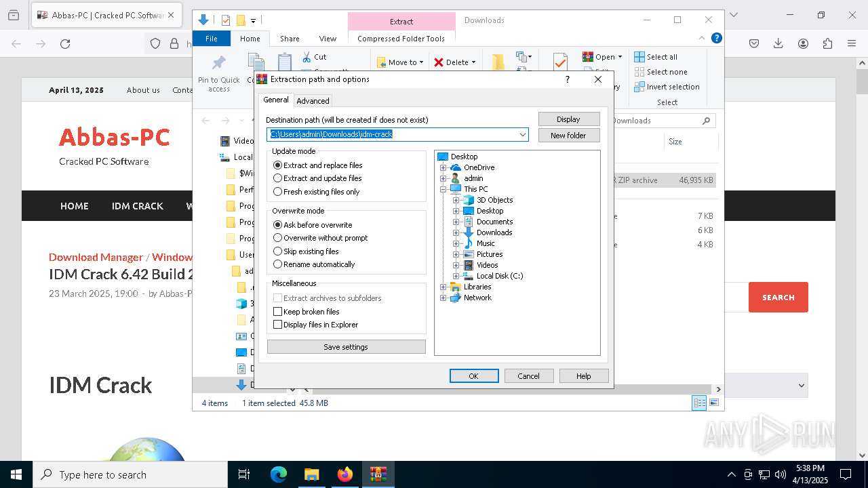Expand Downloads node in folder tree
The image size is (868, 488).
click(x=456, y=232)
